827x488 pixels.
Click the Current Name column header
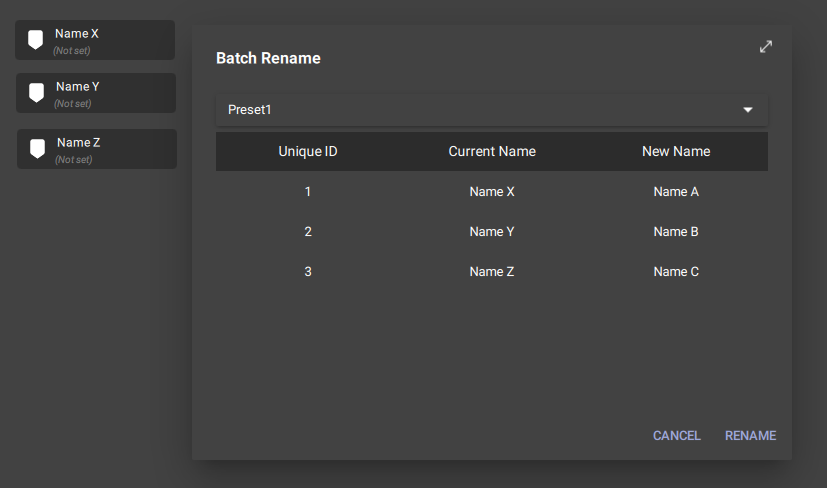pos(492,151)
